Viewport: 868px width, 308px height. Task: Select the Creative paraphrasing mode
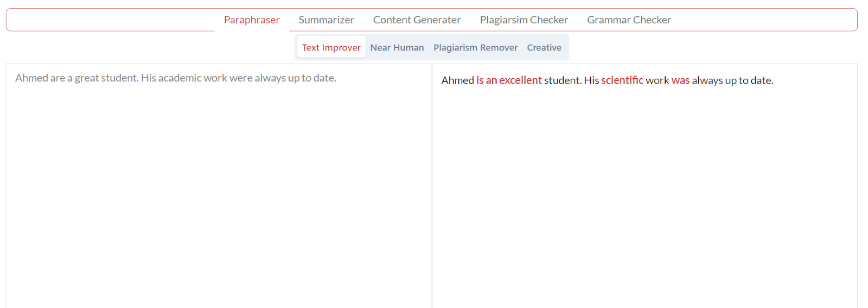coord(544,48)
